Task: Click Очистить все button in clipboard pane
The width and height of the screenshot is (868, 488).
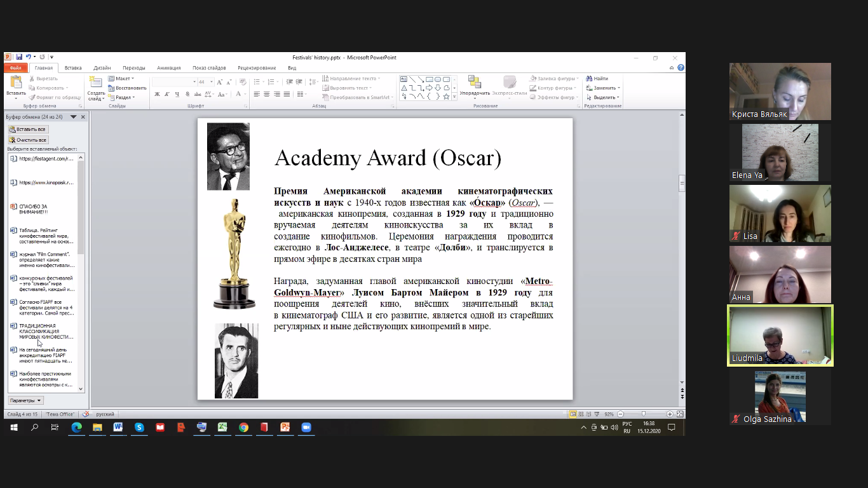Action: point(28,140)
